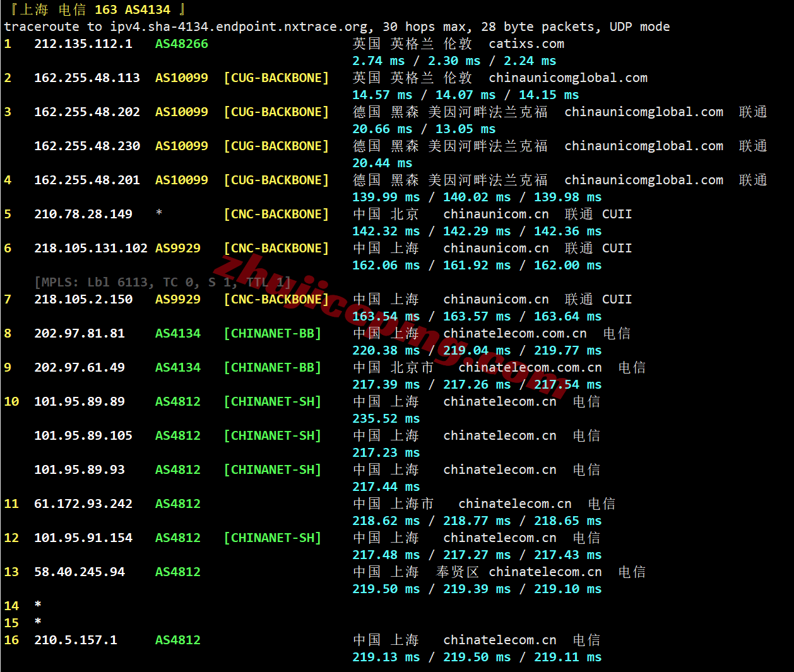Click hop number 15

(11, 623)
